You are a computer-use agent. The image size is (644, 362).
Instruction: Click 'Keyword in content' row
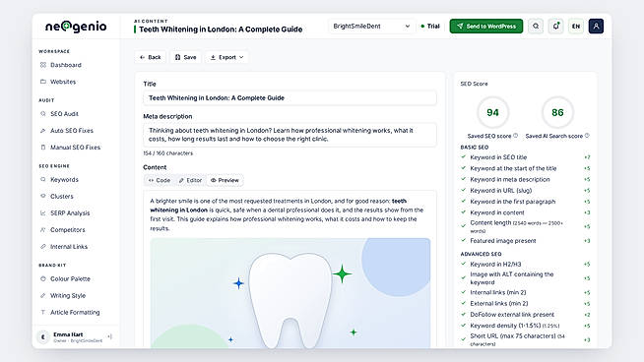[x=526, y=212]
